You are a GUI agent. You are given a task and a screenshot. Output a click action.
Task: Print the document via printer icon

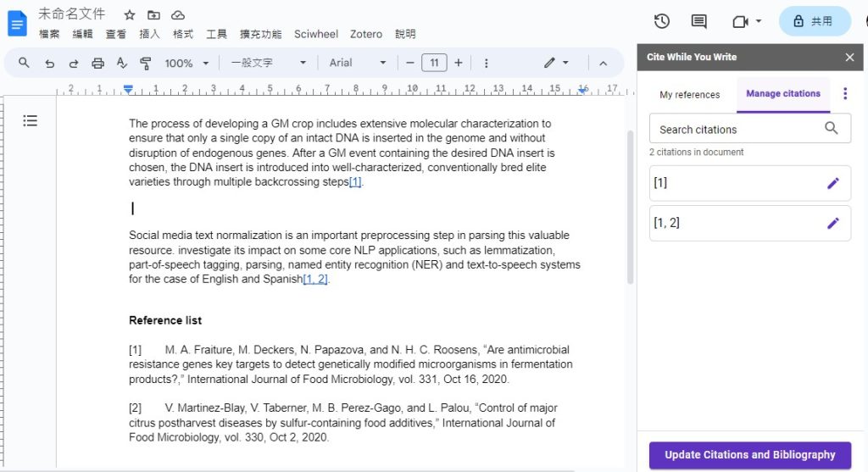click(x=98, y=63)
